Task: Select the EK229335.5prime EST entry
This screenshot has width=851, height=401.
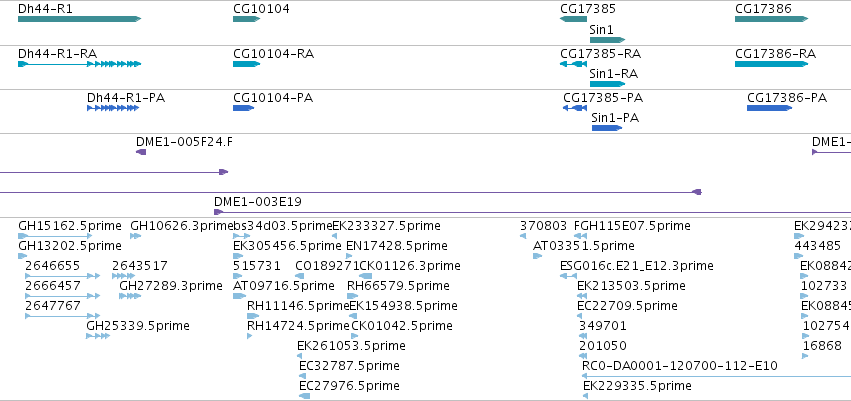Action: [634, 385]
